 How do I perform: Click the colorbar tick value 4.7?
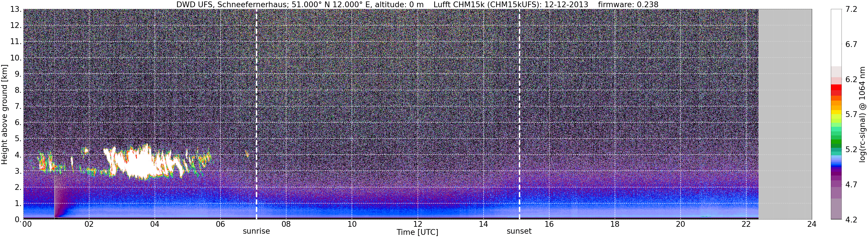(851, 185)
